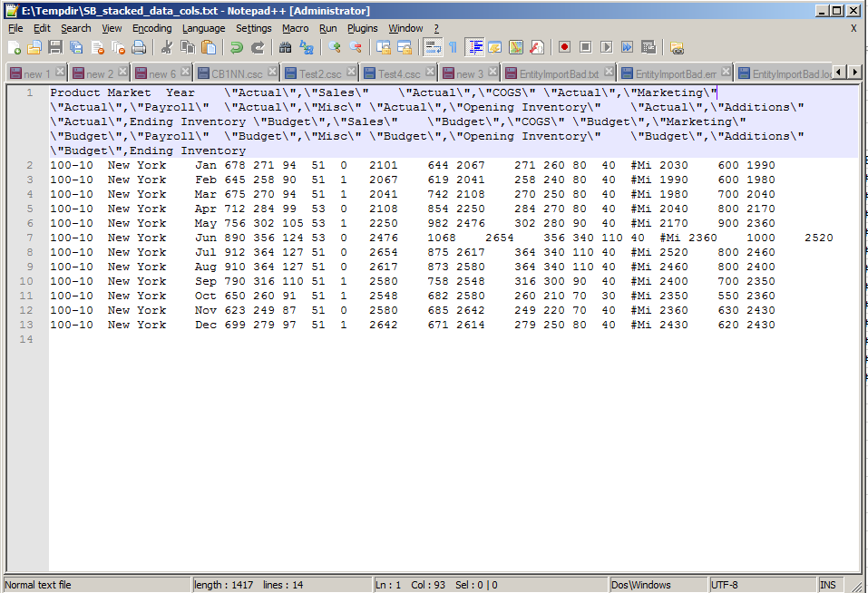The height and width of the screenshot is (593, 868).
Task: Click the Close All toolbar icon
Action: tap(118, 48)
